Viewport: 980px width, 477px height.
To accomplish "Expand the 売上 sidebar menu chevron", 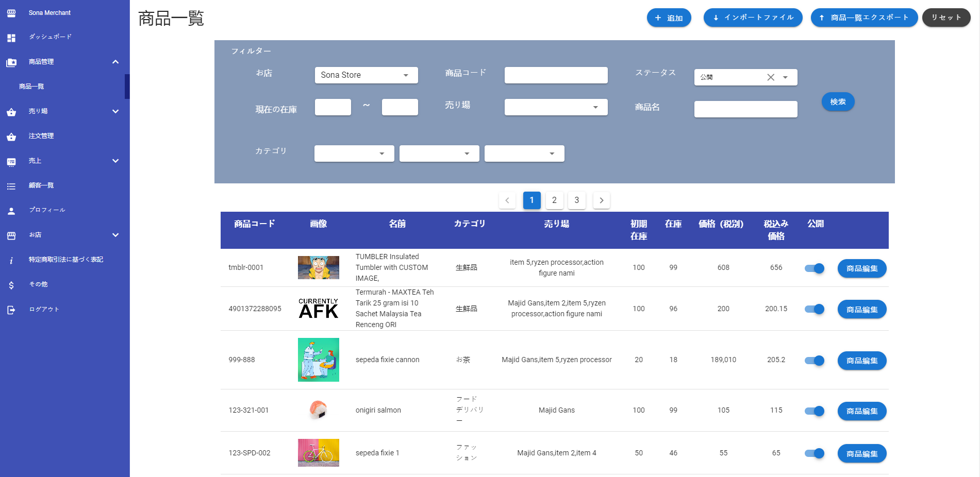I will pyautogui.click(x=115, y=161).
